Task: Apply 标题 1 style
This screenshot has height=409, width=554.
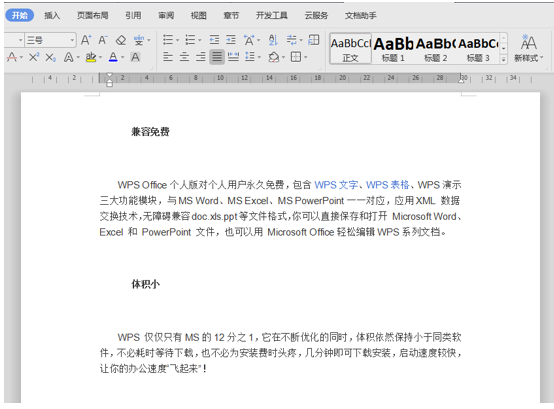Action: point(393,49)
